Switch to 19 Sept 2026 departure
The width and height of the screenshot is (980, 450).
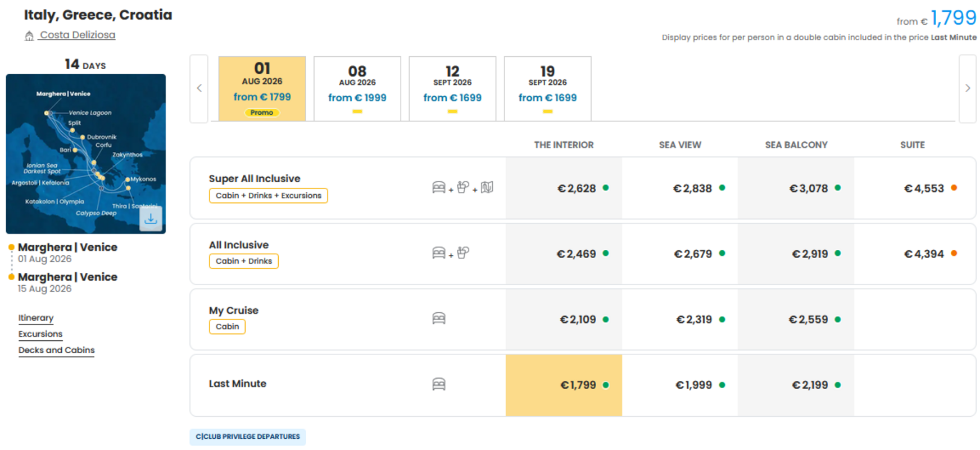click(548, 88)
